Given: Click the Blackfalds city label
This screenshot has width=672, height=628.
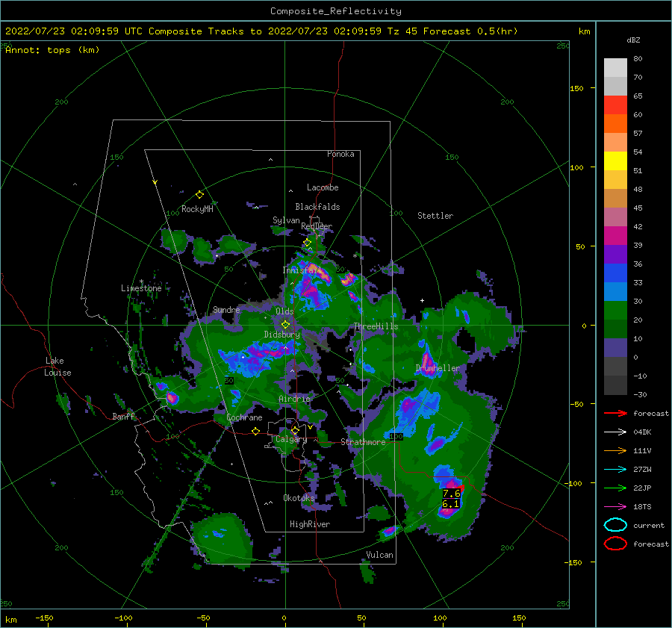Looking at the screenshot, I should tap(317, 207).
